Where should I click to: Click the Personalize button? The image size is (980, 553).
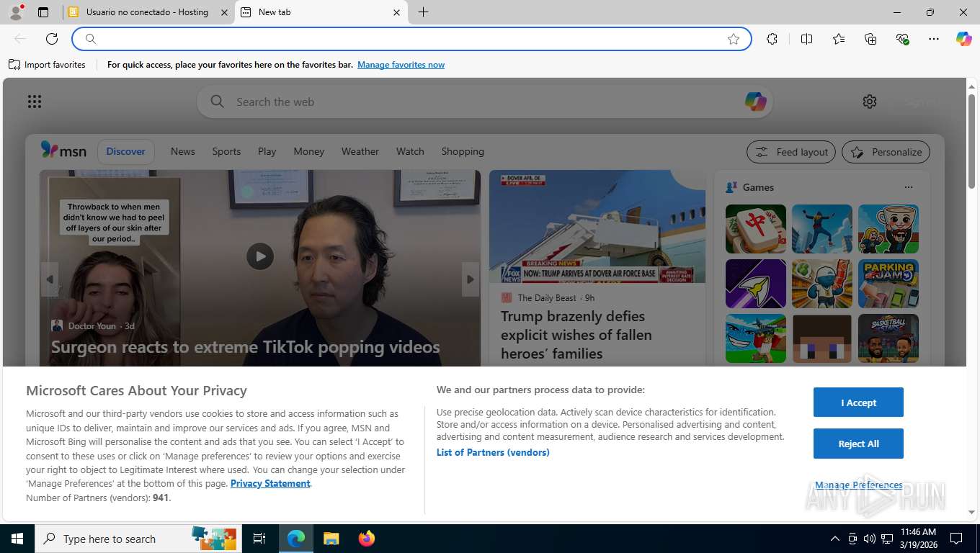coord(886,152)
